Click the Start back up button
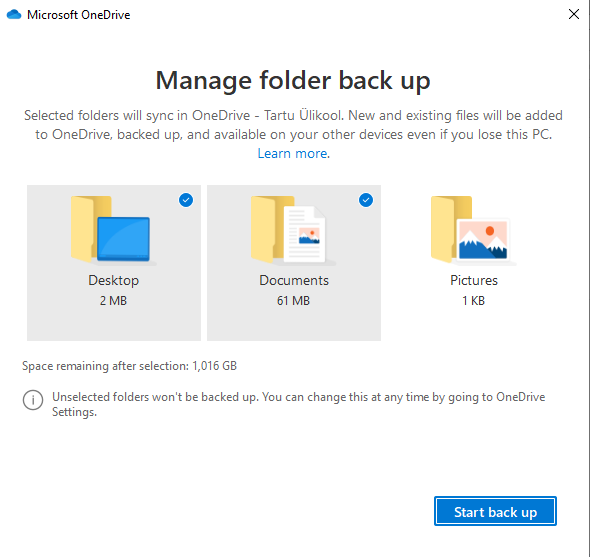The image size is (590, 557). 495,511
